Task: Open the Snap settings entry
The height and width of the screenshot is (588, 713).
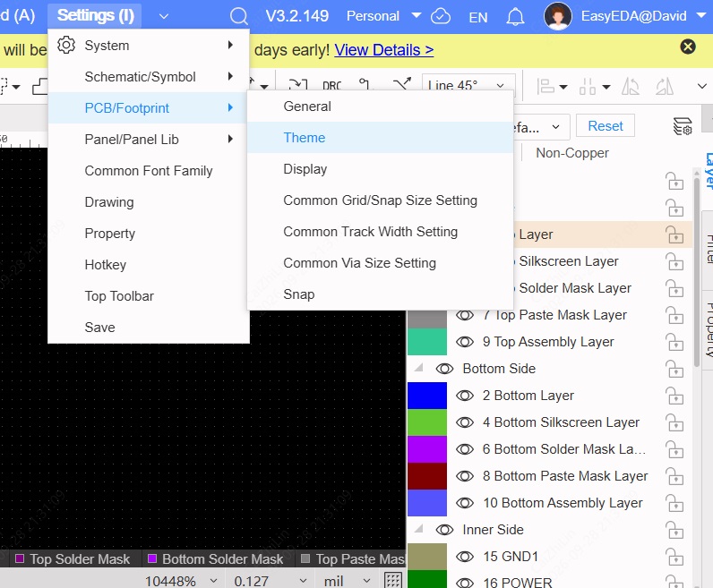Action: [x=380, y=294]
